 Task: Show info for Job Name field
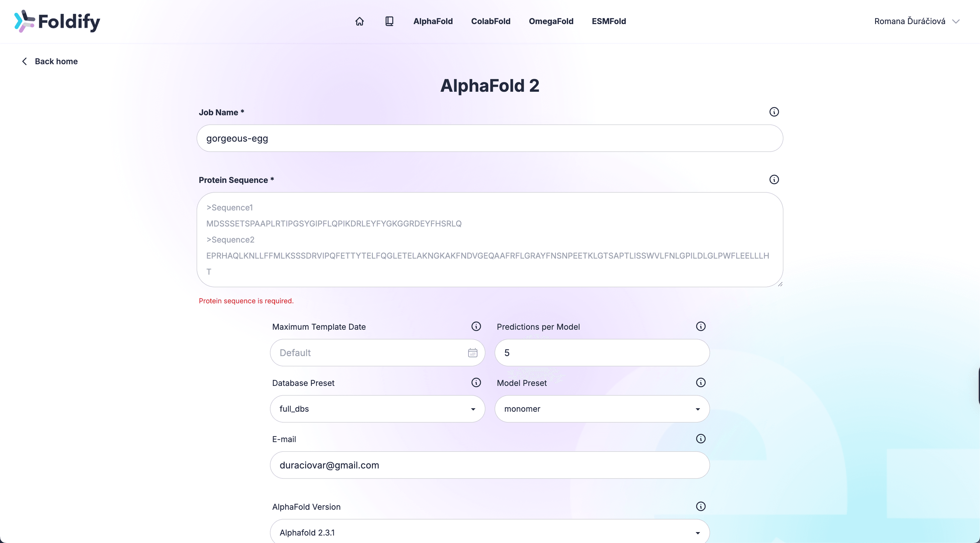774,112
